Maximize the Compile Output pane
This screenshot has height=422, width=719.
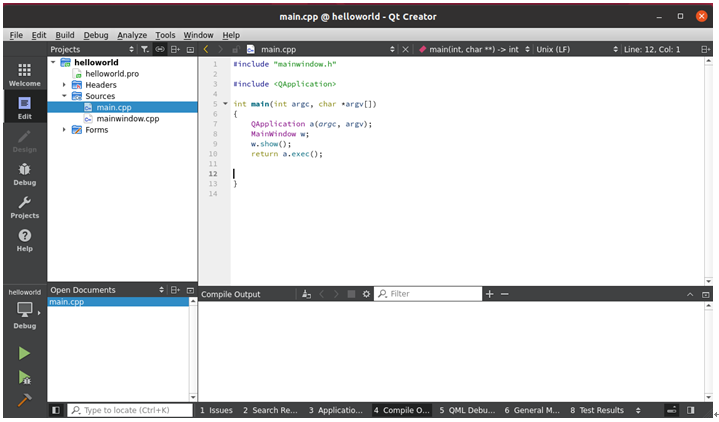coord(705,294)
